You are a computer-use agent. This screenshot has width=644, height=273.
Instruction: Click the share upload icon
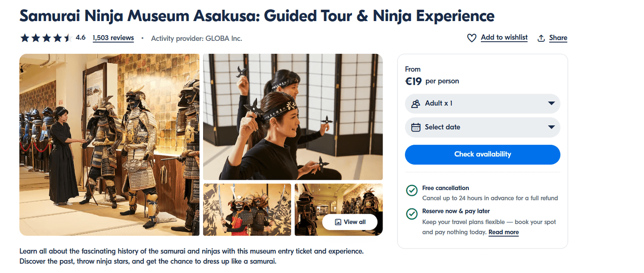click(x=541, y=38)
